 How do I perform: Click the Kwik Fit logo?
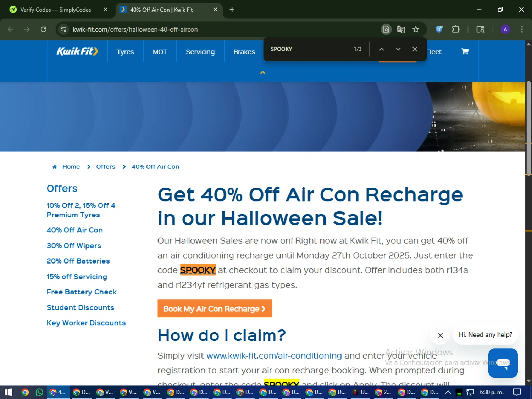click(x=77, y=51)
